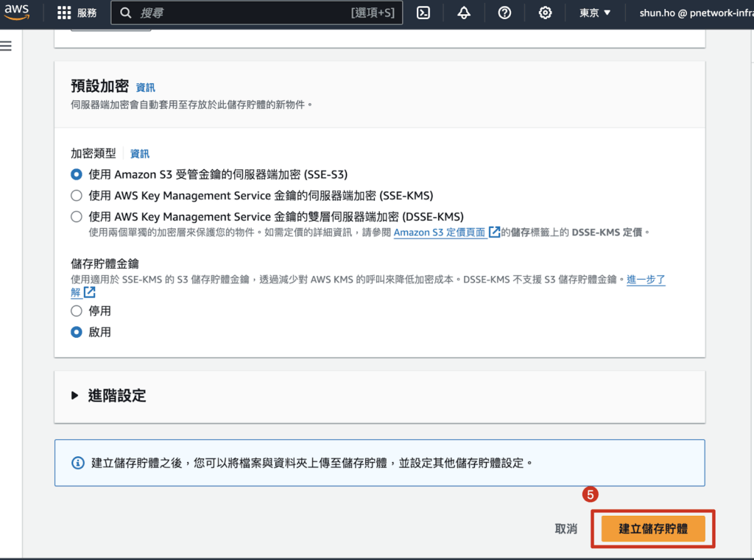Click the AWS logo home icon
Screen dimensions: 754x560
[x=17, y=13]
